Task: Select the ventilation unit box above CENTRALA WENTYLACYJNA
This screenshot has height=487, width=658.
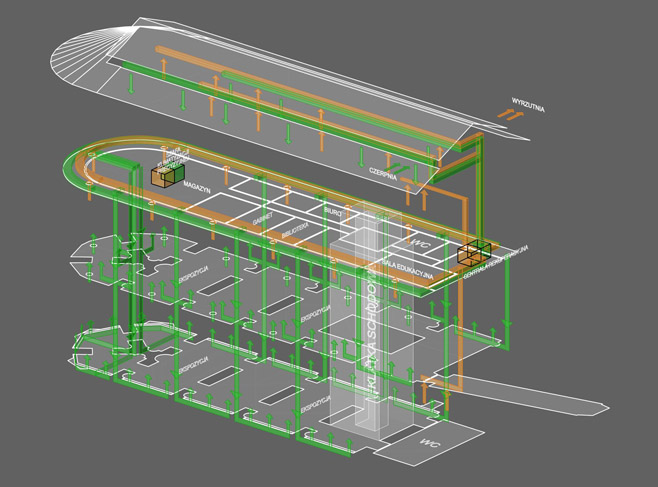Action: pos(474,253)
